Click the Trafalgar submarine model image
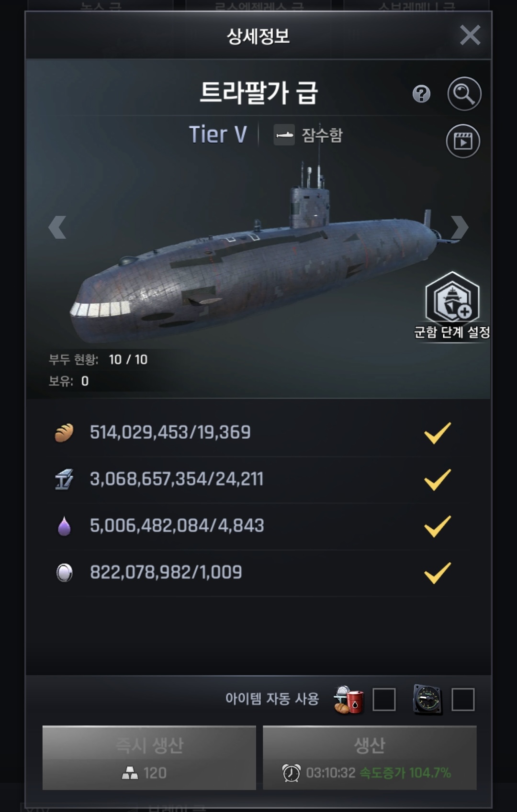517x812 pixels. (254, 268)
